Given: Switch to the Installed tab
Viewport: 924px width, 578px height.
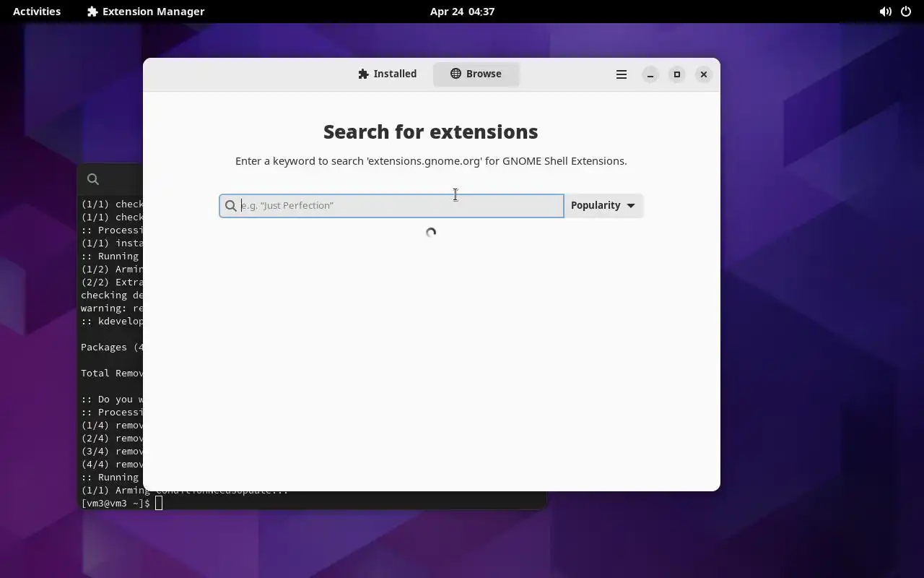Looking at the screenshot, I should pos(388,74).
